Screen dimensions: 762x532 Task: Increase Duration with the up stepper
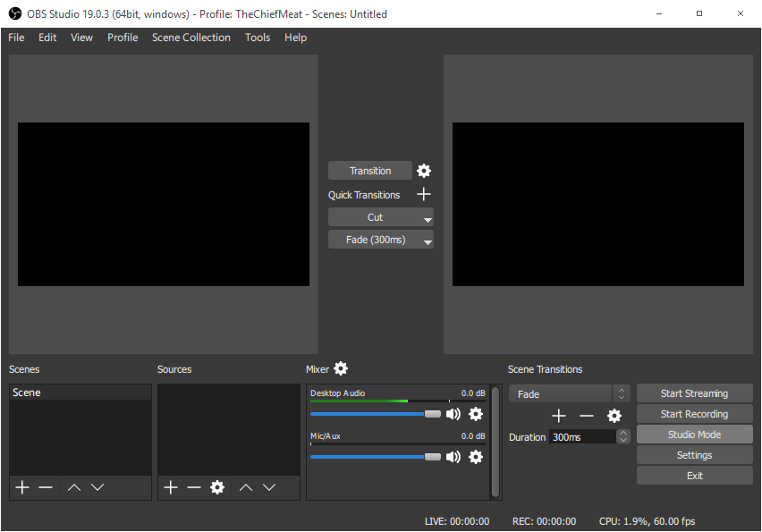623,433
